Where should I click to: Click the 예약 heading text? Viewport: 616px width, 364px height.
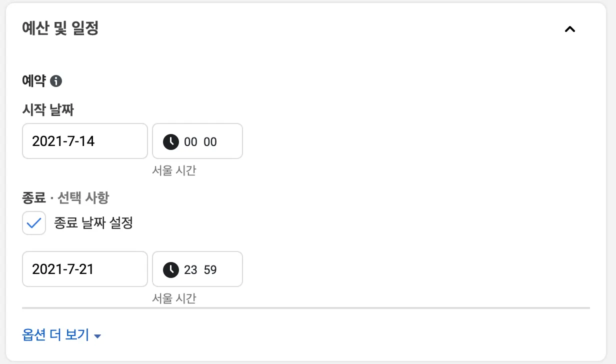(x=34, y=81)
